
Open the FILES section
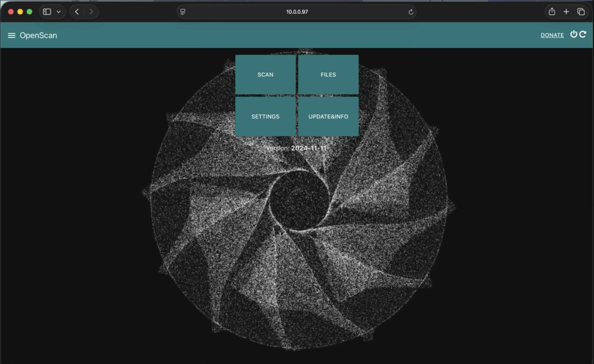pos(328,74)
